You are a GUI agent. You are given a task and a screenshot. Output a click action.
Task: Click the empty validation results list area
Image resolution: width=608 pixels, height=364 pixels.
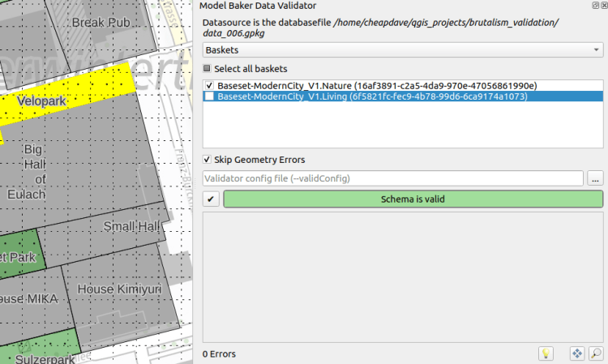[x=403, y=277]
